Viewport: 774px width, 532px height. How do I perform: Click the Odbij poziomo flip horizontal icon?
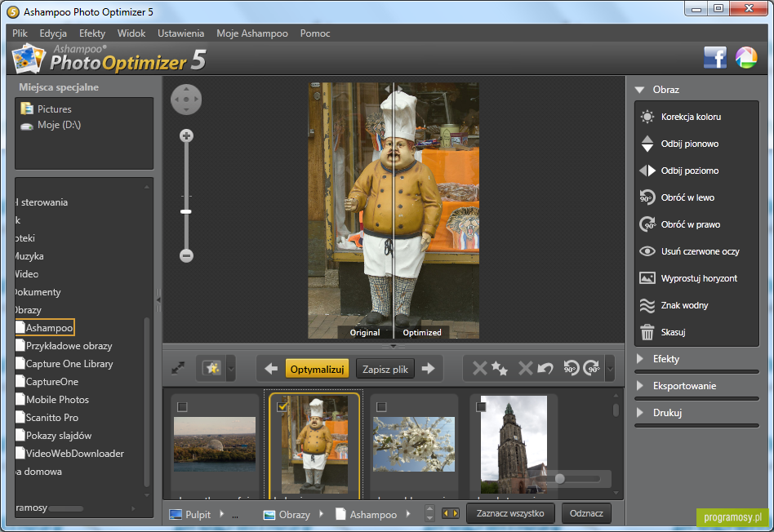tap(647, 171)
